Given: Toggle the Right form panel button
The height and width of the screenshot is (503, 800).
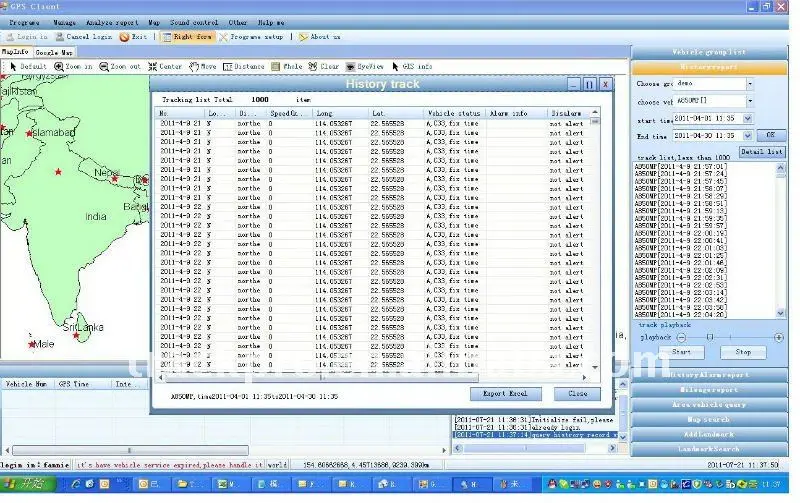Looking at the screenshot, I should point(187,36).
